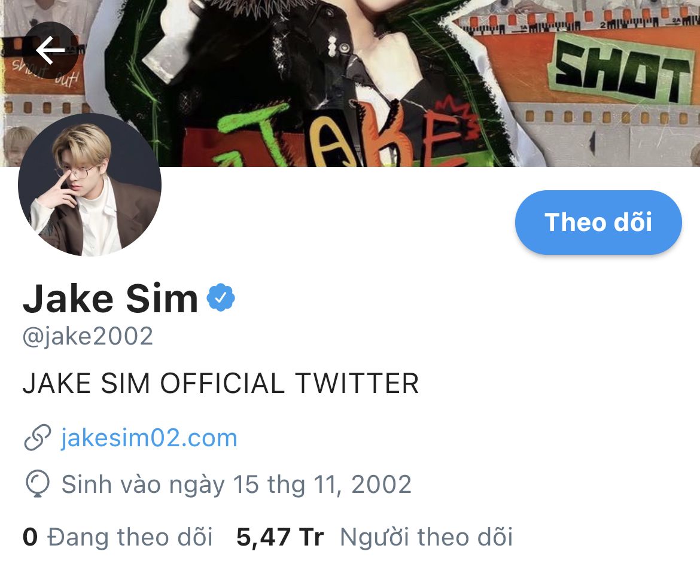The image size is (700, 588).
Task: Tap the birth date 15 thg 11, 2002
Action: pyautogui.click(x=322, y=485)
